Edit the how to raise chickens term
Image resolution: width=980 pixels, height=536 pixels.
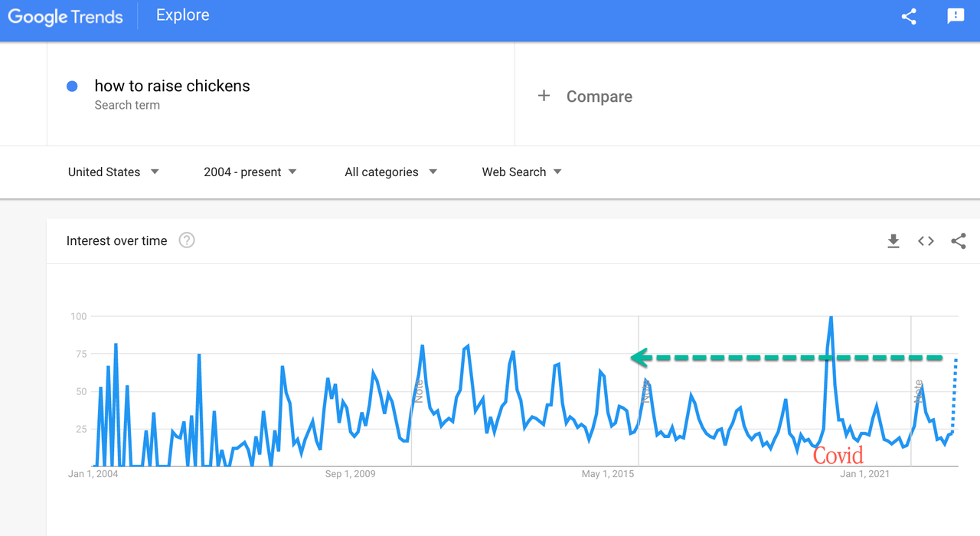coord(172,86)
